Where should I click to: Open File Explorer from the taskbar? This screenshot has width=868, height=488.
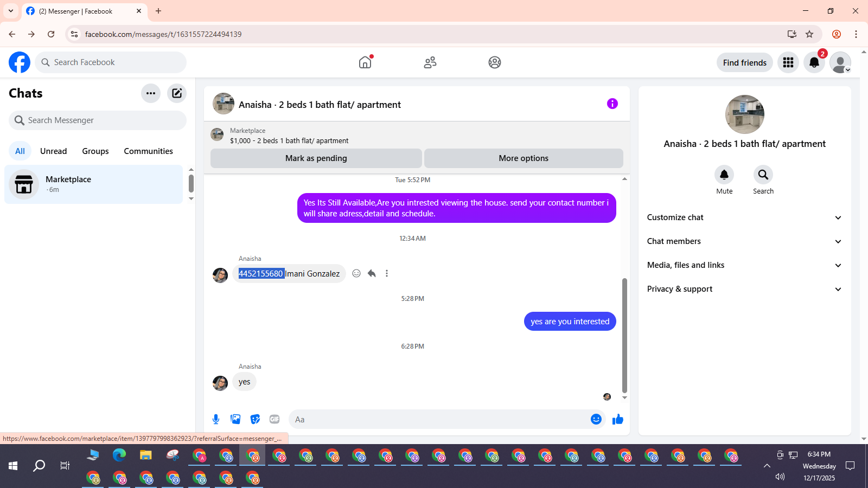click(146, 455)
